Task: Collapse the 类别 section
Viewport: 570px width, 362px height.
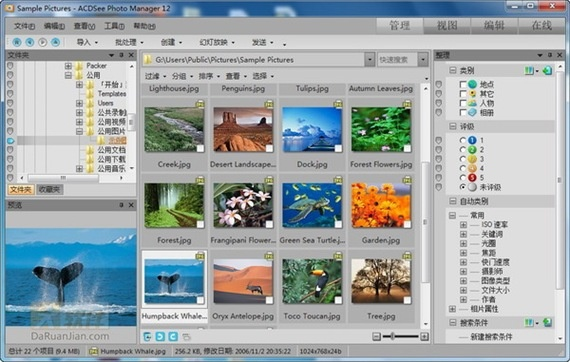Action: pos(453,70)
